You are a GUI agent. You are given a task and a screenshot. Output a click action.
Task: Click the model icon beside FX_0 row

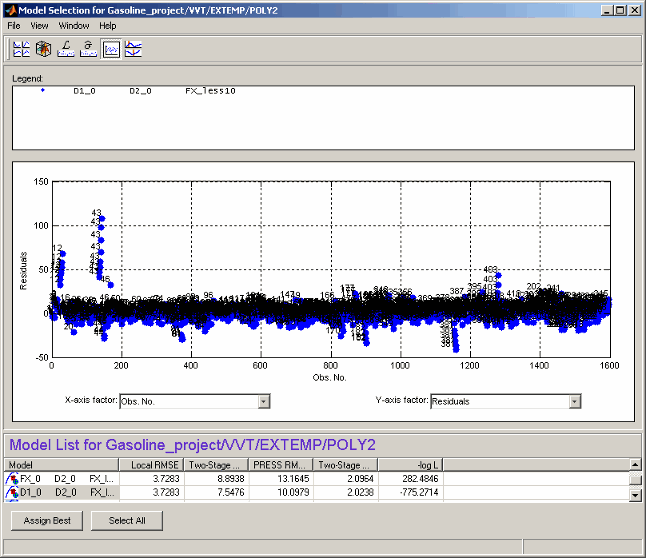(x=12, y=479)
